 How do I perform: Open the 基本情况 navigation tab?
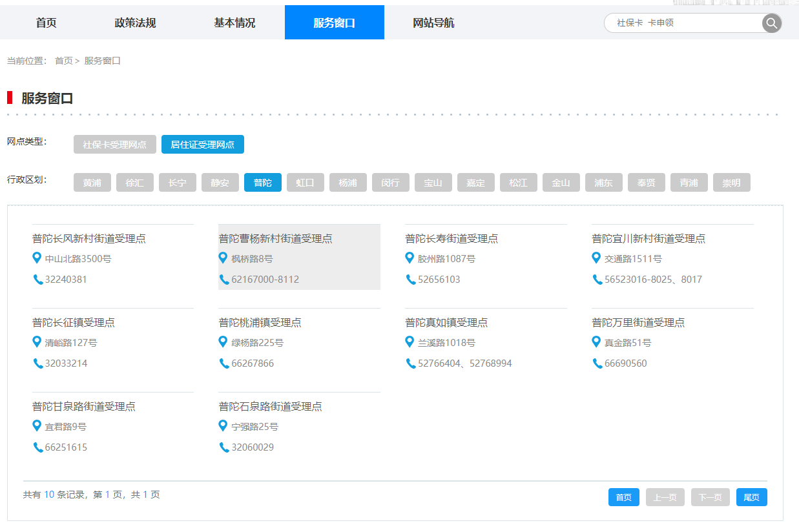(234, 23)
